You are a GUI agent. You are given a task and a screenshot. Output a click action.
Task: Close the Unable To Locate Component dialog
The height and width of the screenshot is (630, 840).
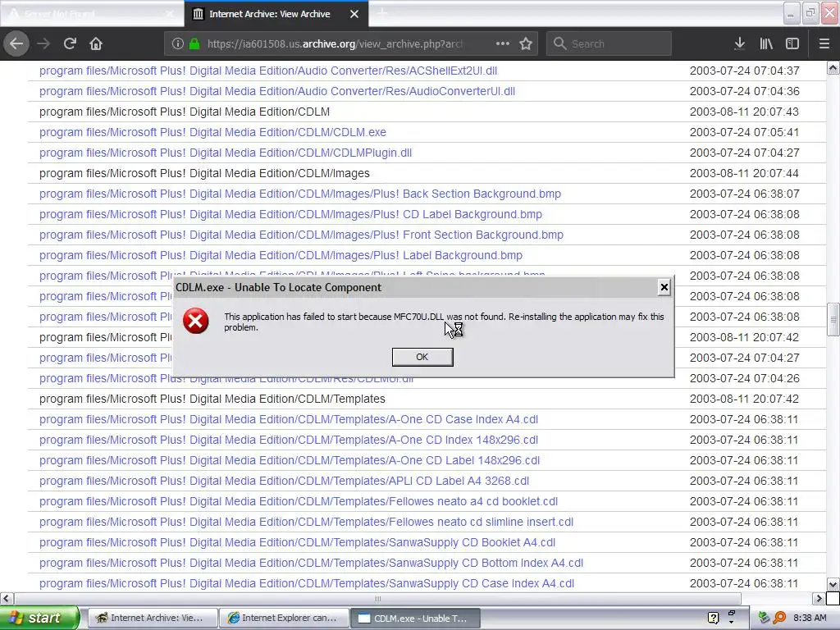tap(664, 287)
